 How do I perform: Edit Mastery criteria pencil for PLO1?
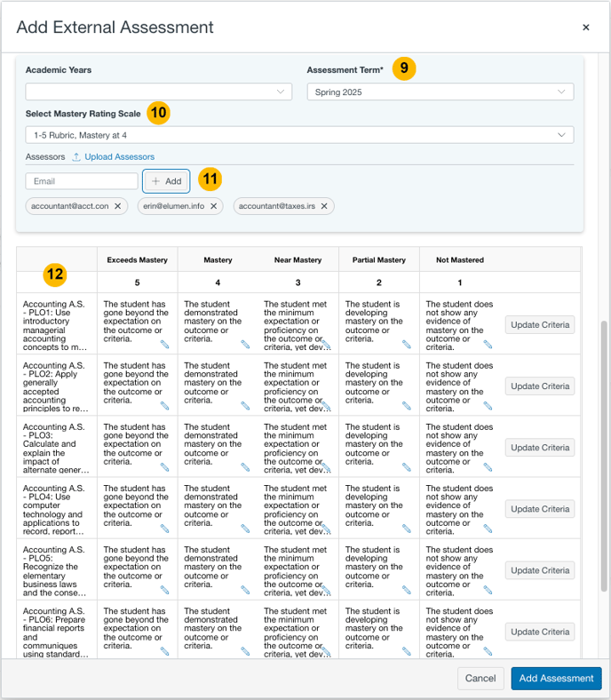[245, 344]
